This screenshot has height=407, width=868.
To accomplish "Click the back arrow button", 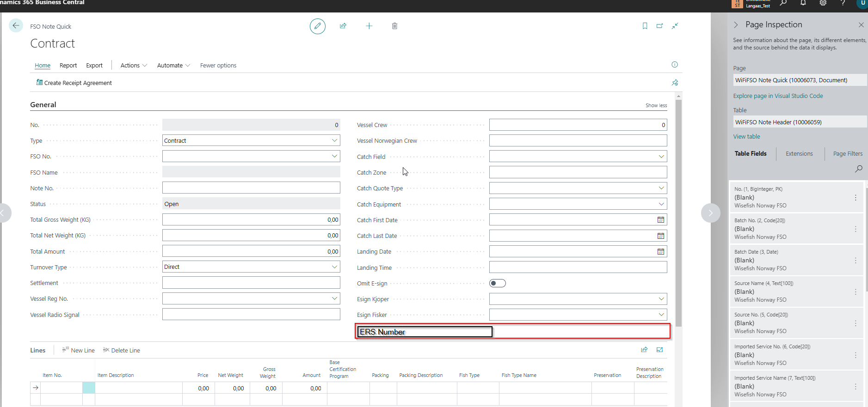I will (x=16, y=26).
